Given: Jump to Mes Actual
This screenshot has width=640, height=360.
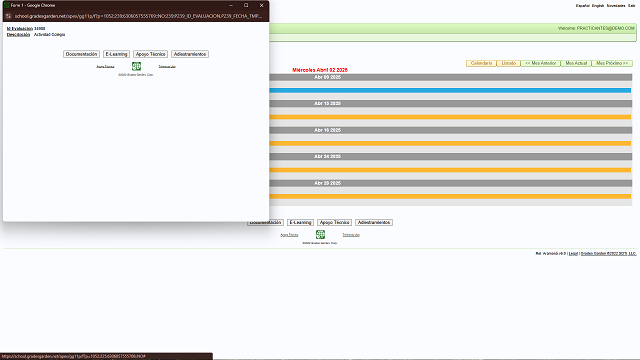Looking at the screenshot, I should (x=576, y=63).
